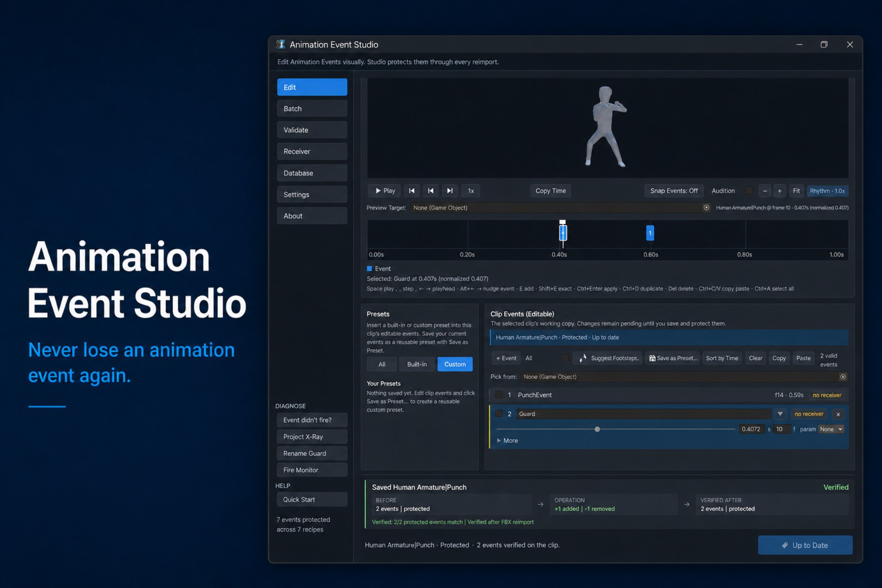The width and height of the screenshot is (882, 588).
Task: Click the Rename Guard button
Action: coord(312,454)
